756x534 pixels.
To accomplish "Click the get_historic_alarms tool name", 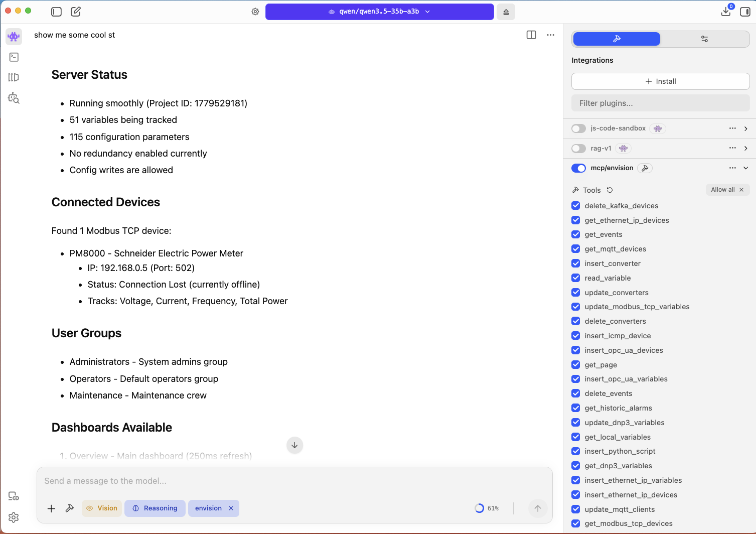I will point(619,408).
